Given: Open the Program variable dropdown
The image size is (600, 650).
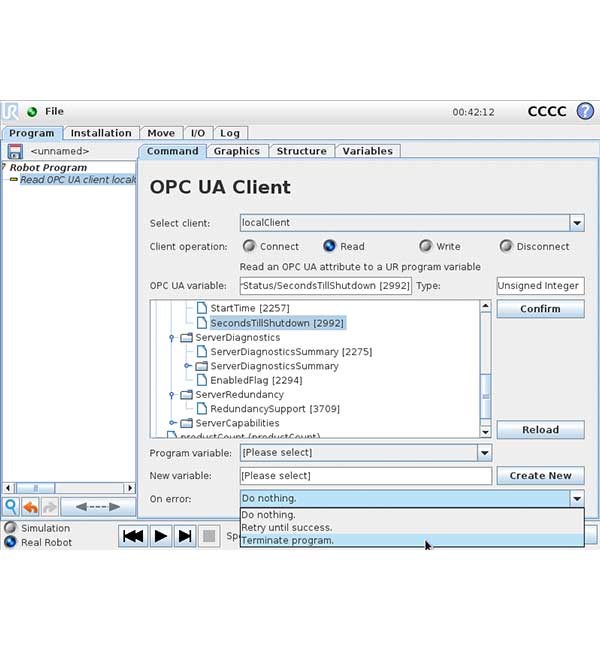Looking at the screenshot, I should tap(484, 453).
